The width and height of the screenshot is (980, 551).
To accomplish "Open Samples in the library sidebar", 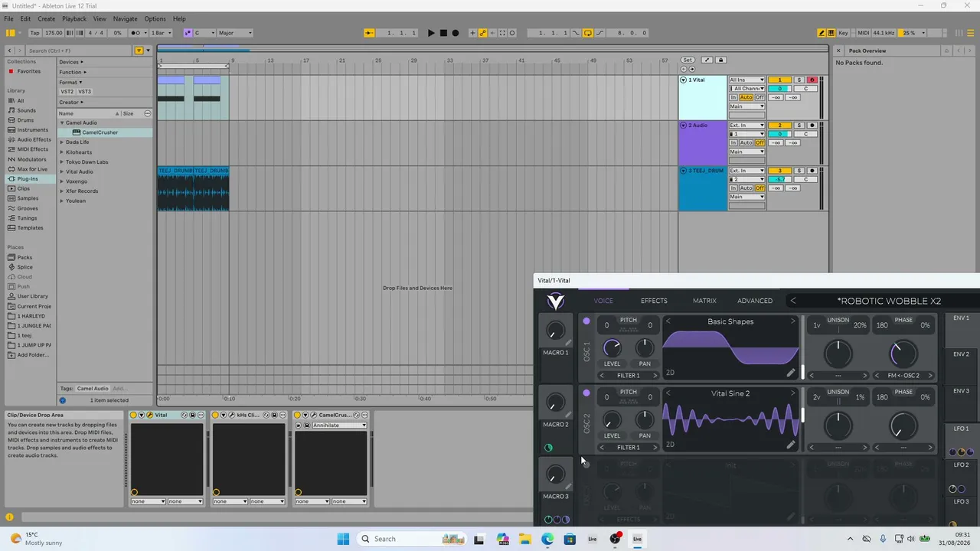I will point(28,198).
